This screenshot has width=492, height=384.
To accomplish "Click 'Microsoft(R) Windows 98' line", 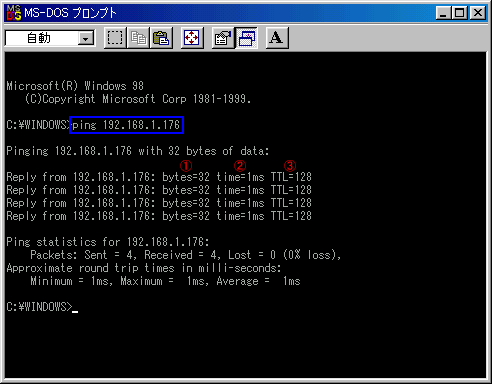I will coord(75,86).
